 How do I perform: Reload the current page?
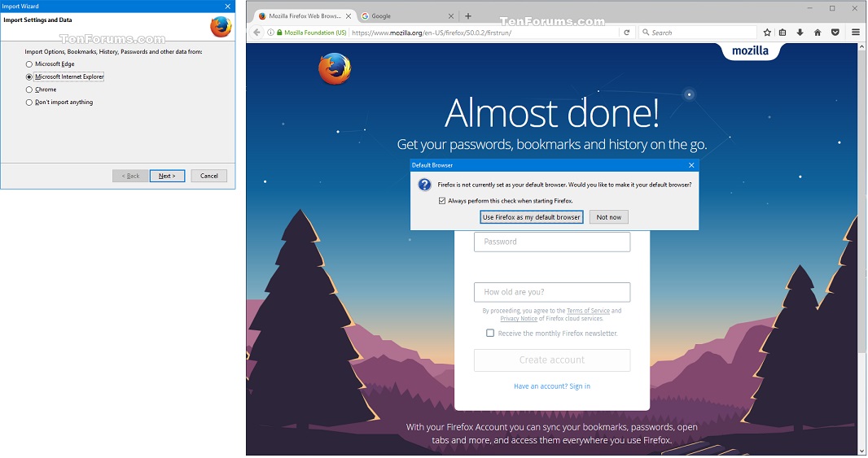[x=627, y=33]
